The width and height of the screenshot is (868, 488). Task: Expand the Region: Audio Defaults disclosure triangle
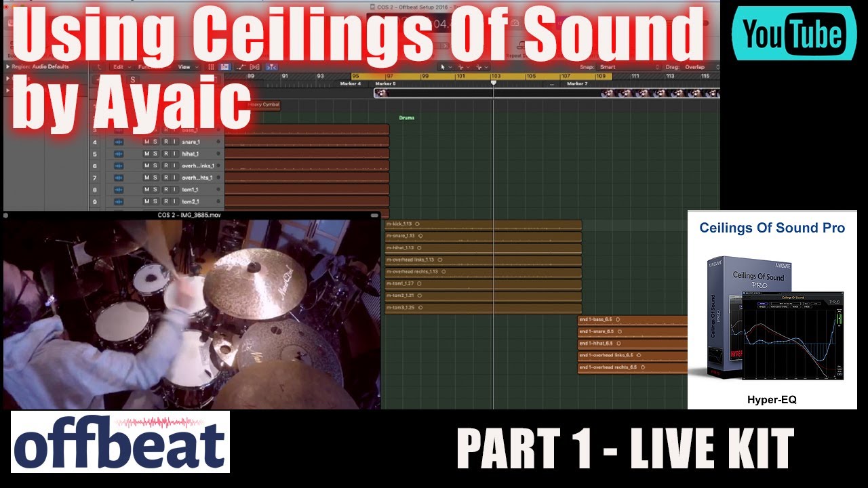(8, 67)
